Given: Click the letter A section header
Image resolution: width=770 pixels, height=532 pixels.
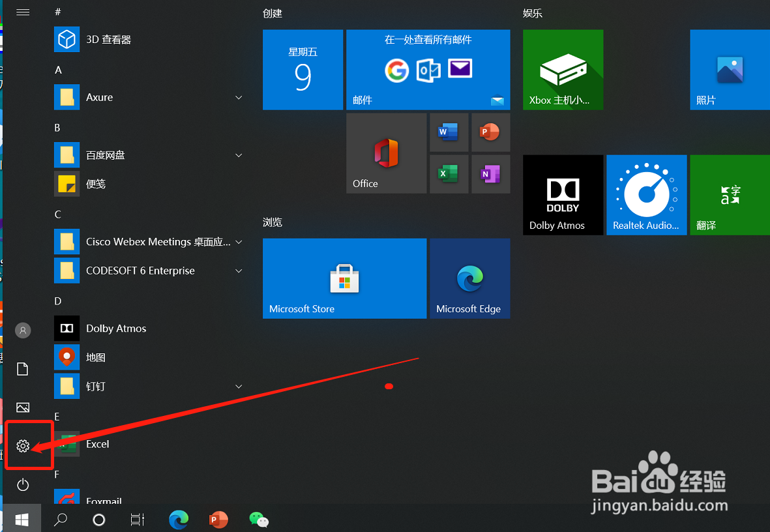Looking at the screenshot, I should 58,70.
